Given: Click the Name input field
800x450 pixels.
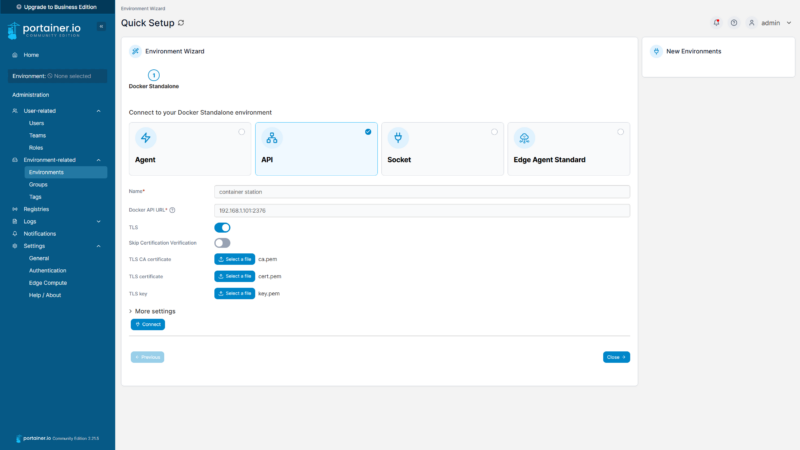Looking at the screenshot, I should tap(421, 192).
